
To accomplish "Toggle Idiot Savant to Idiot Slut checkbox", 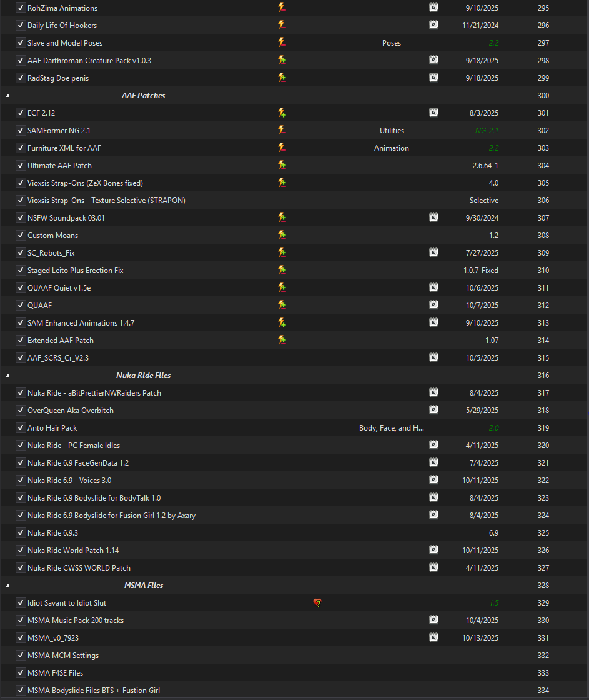I will [20, 602].
